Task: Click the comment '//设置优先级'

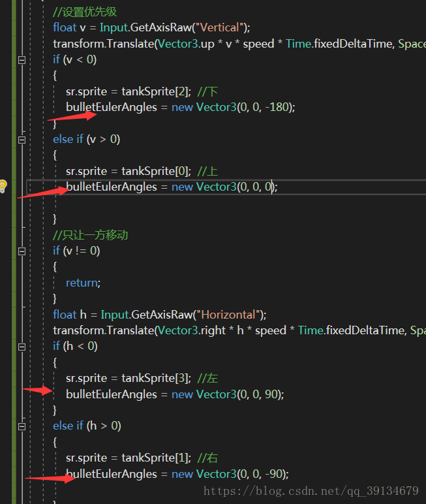Action: pyautogui.click(x=85, y=12)
